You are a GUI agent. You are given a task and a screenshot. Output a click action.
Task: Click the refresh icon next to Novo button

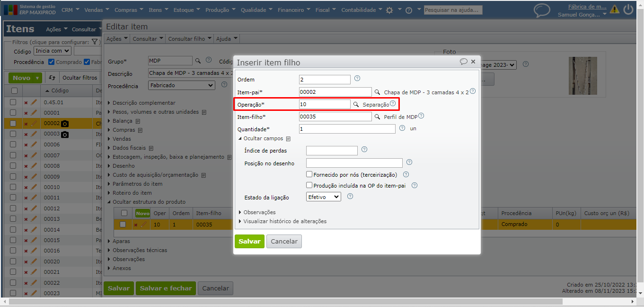click(x=52, y=78)
